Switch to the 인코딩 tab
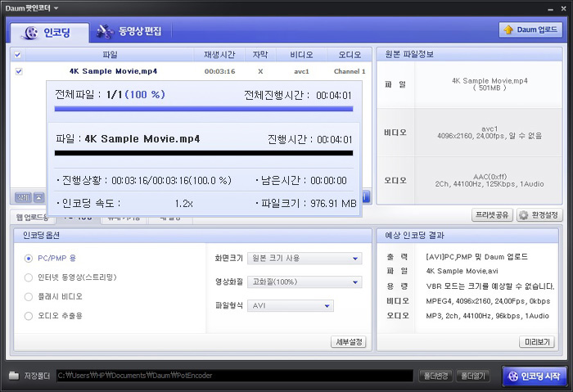The height and width of the screenshot is (392, 573). (46, 32)
